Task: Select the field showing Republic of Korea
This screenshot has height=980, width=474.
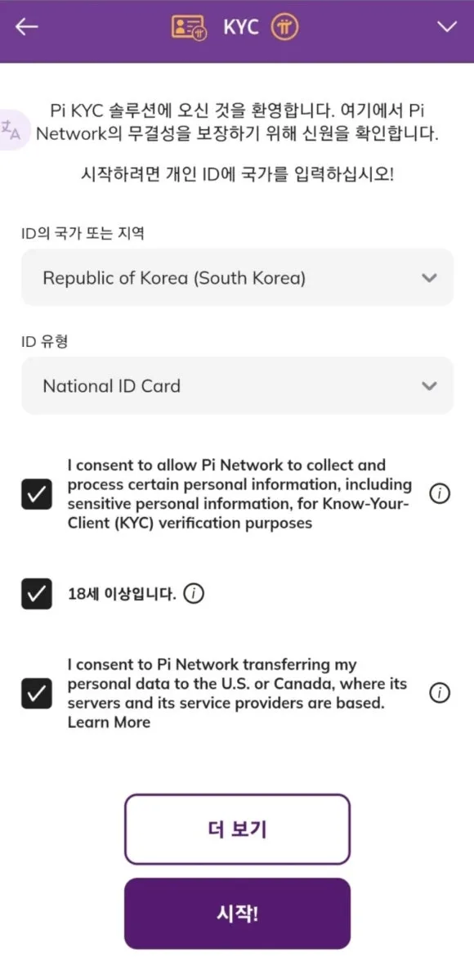Action: [x=237, y=277]
